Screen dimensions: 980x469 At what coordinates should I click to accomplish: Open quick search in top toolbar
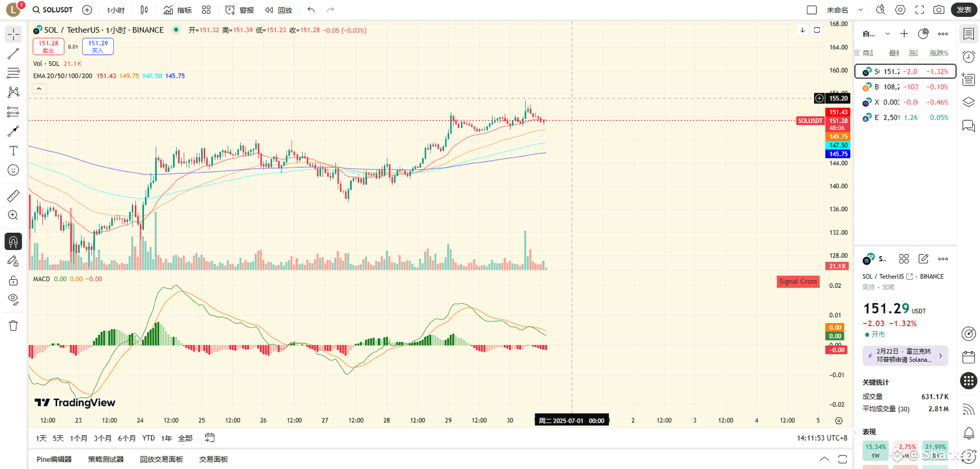pos(881,10)
